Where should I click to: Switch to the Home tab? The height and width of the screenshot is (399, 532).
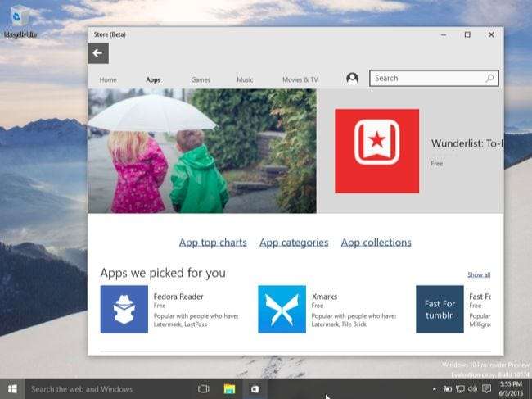click(x=108, y=79)
